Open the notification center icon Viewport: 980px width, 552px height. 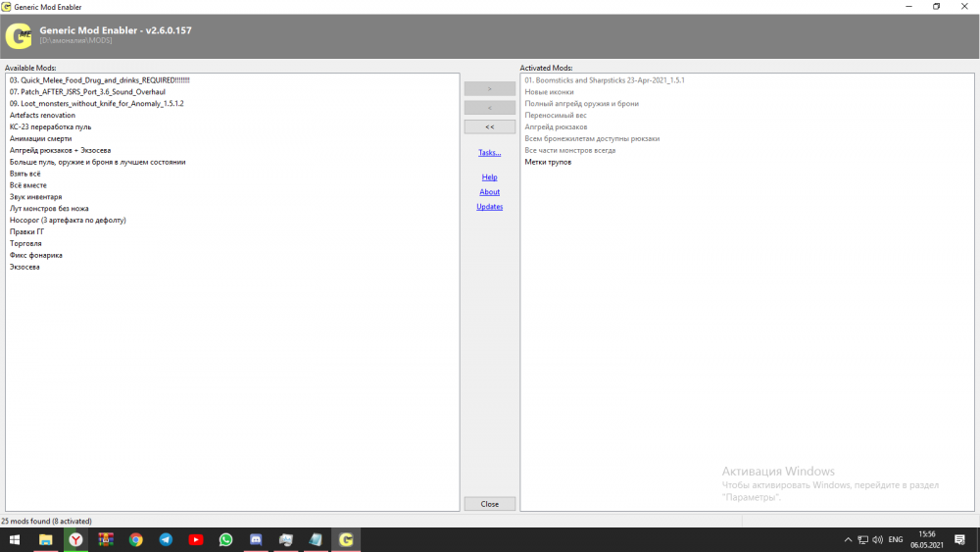[x=960, y=539]
